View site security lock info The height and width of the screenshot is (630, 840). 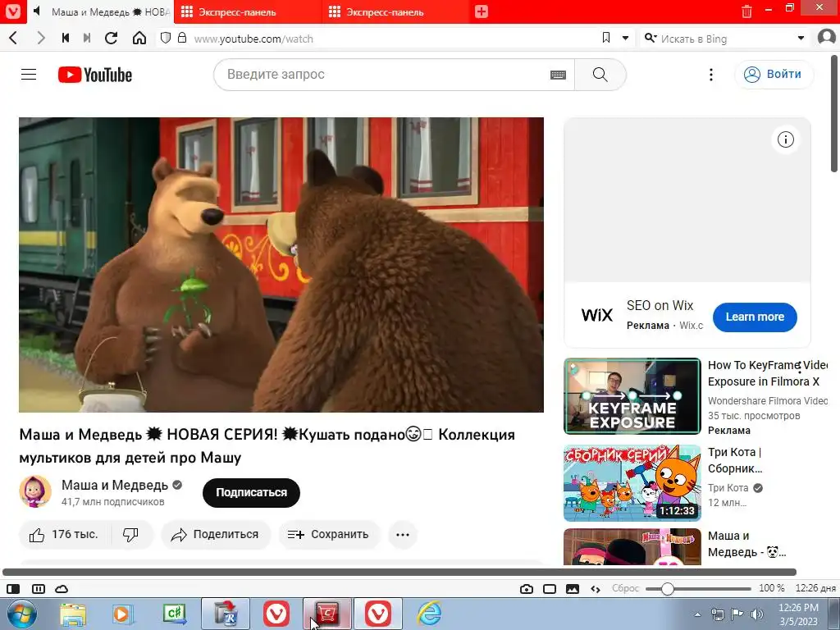[x=182, y=38]
